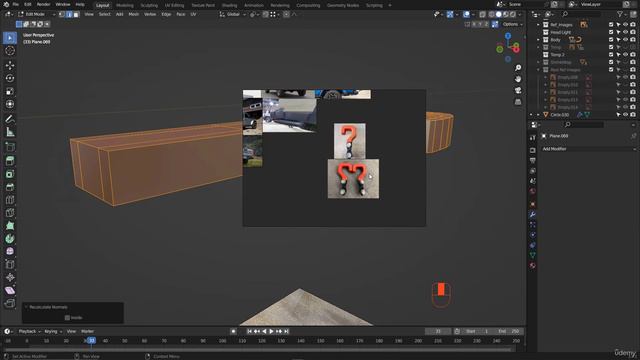Select the Rip Region tool

coord(10,303)
